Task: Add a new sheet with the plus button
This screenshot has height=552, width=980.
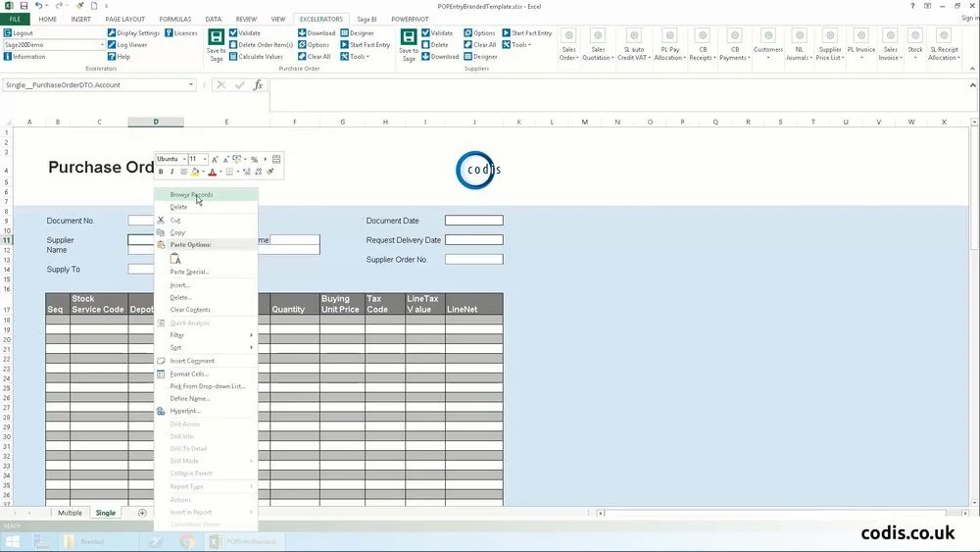Action: pos(142,513)
